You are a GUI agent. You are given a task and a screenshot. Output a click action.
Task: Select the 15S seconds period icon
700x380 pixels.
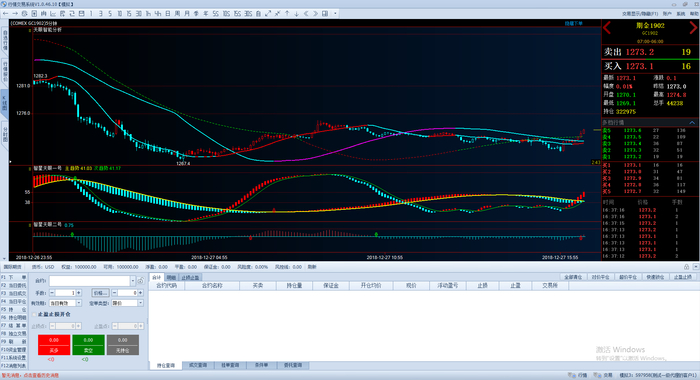point(238,14)
